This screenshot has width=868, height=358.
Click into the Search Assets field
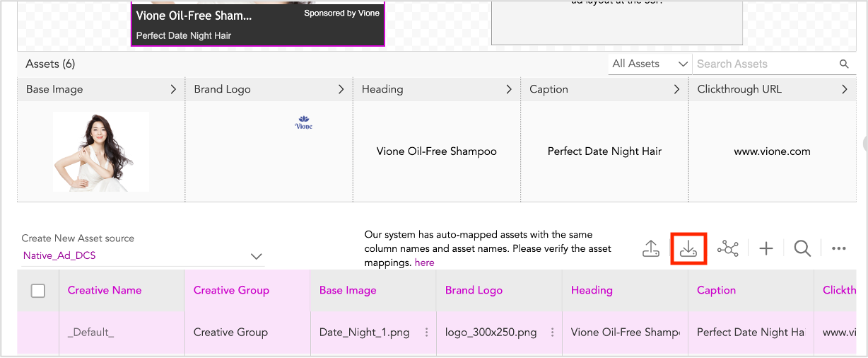(x=763, y=64)
